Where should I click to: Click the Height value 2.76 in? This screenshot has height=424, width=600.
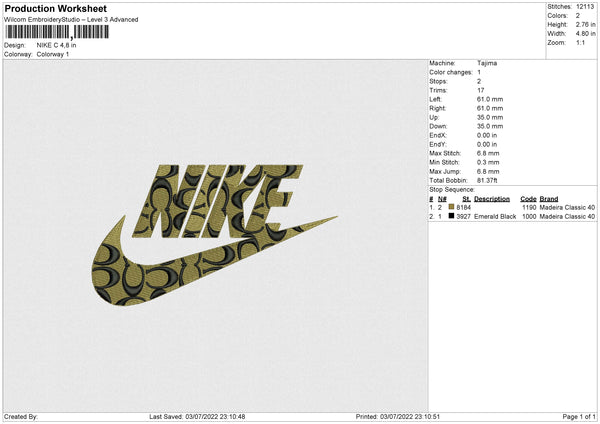[585, 24]
